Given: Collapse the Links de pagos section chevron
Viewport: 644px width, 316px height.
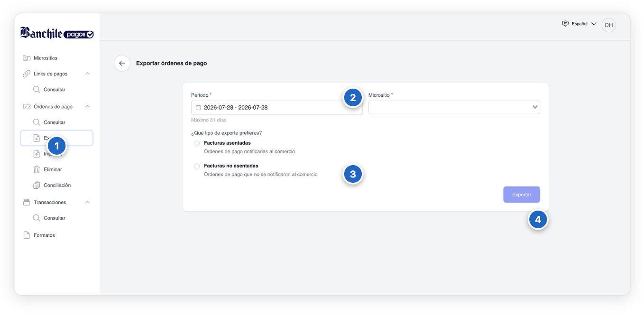Looking at the screenshot, I should [87, 74].
